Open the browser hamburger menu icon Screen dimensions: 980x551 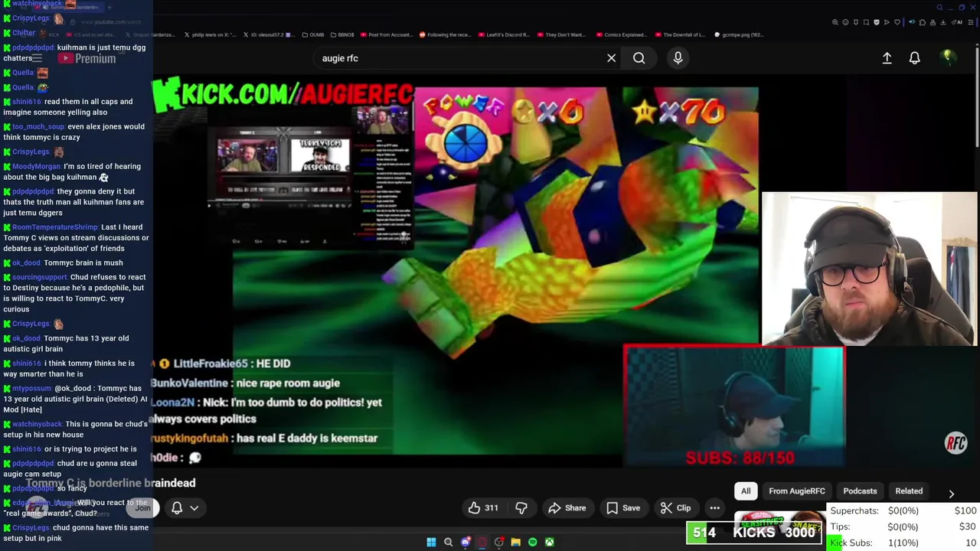pos(972,22)
